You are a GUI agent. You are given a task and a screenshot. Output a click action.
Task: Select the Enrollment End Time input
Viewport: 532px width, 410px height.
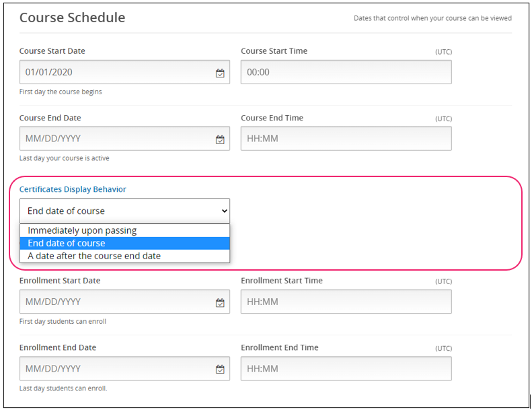346,369
